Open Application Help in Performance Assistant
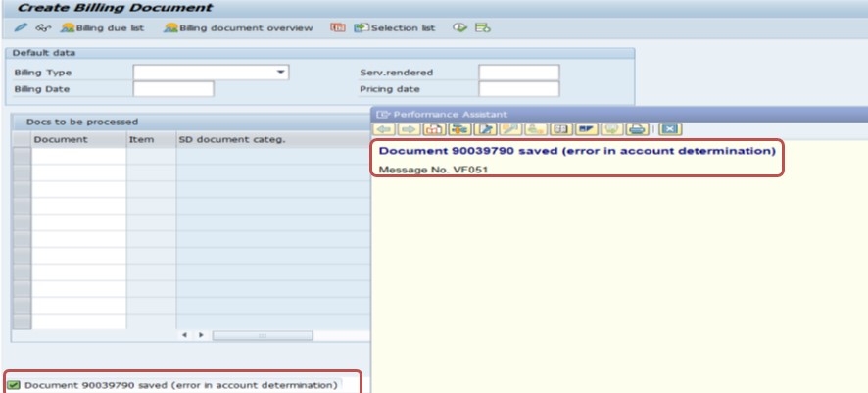Screen dimensions: 868x393 pyautogui.click(x=435, y=129)
